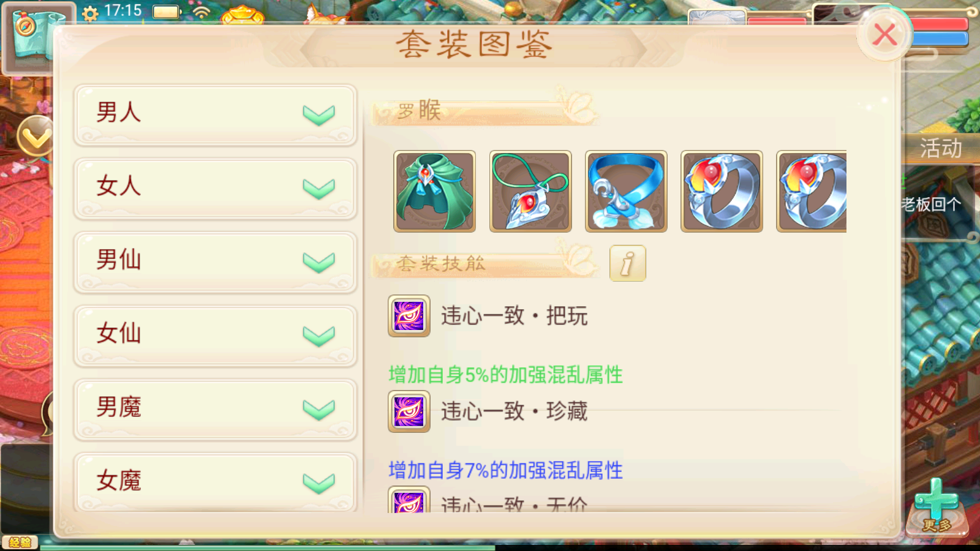Open the green plus 更多 button
The image size is (980, 551).
click(x=937, y=506)
